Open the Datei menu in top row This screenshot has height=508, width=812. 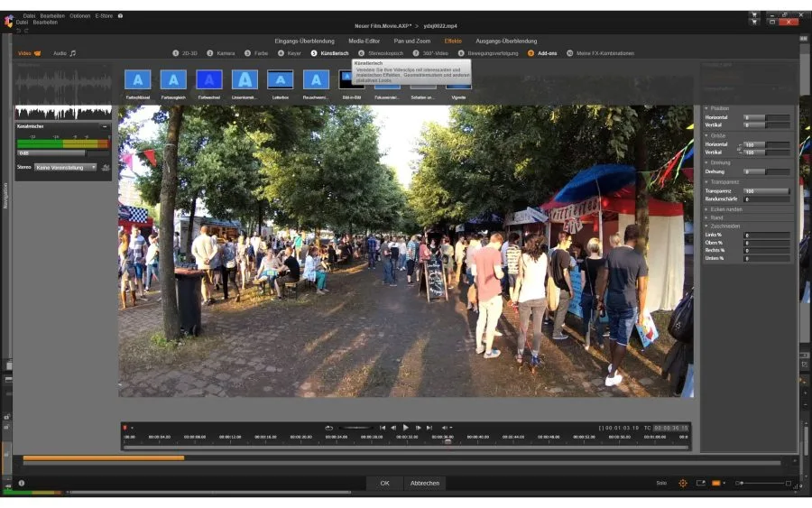coord(29,16)
